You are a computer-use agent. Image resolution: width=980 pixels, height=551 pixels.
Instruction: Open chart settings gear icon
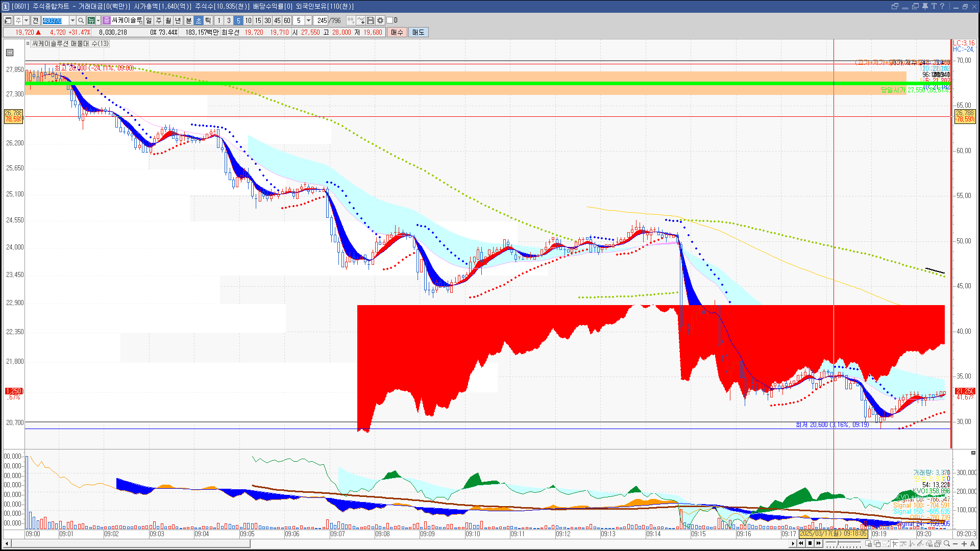pyautogui.click(x=380, y=20)
